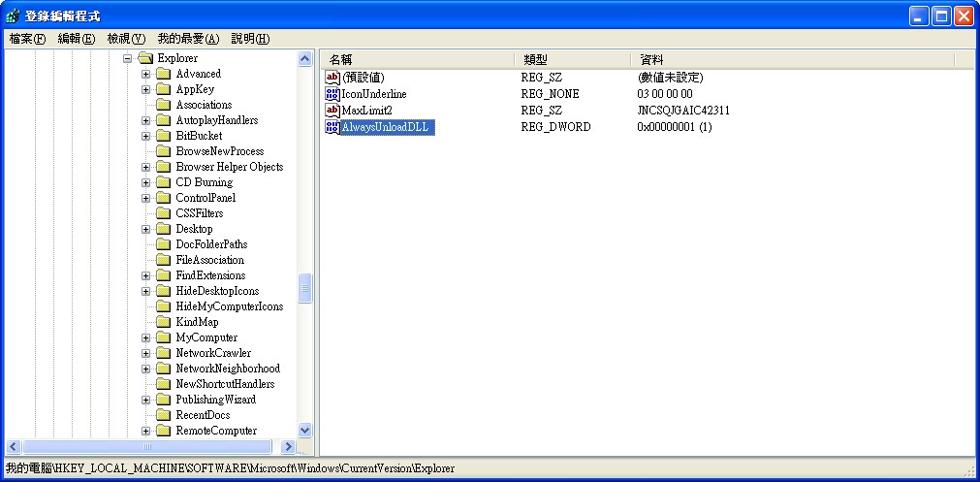Expand the RemoteComputer key
The width and height of the screenshot is (980, 482).
click(145, 431)
